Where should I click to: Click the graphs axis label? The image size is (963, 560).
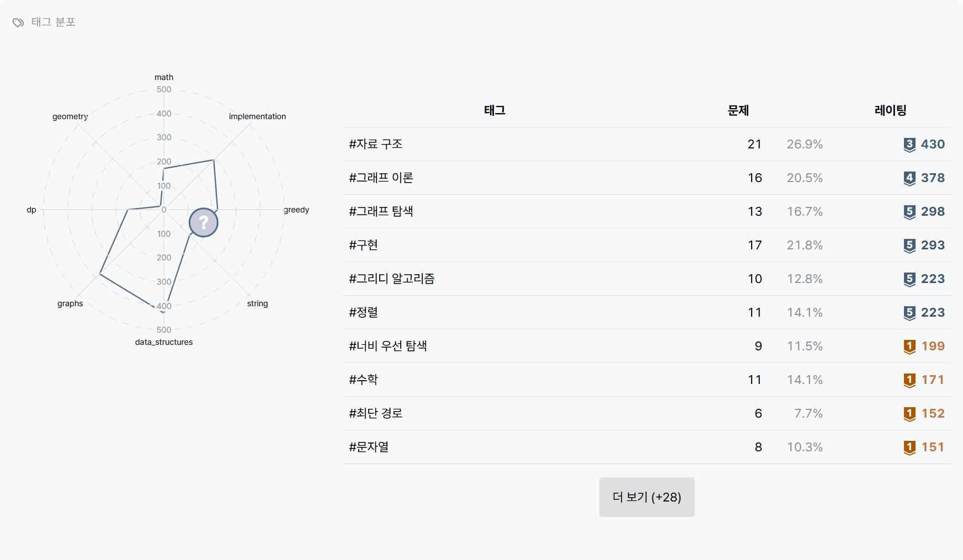click(x=70, y=303)
